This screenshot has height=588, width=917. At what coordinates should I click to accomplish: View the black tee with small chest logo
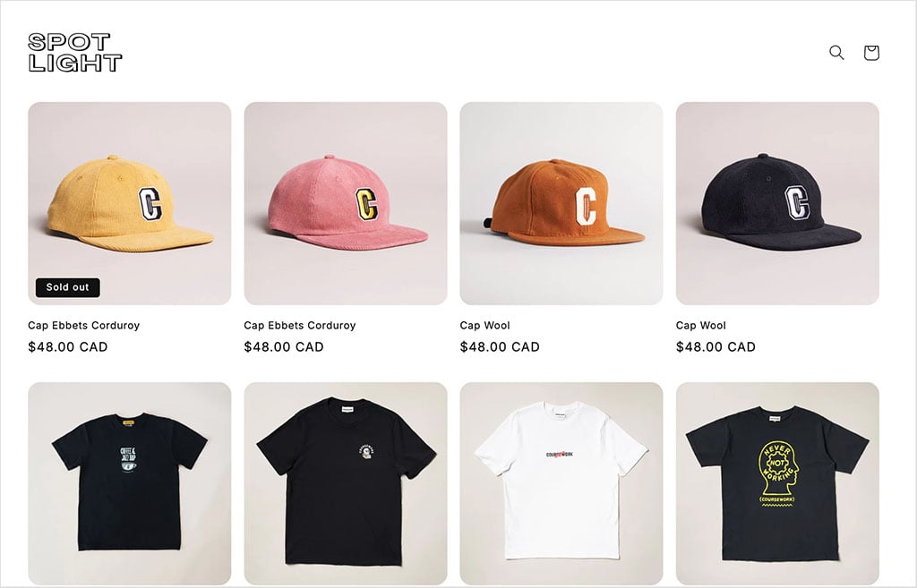click(x=346, y=483)
